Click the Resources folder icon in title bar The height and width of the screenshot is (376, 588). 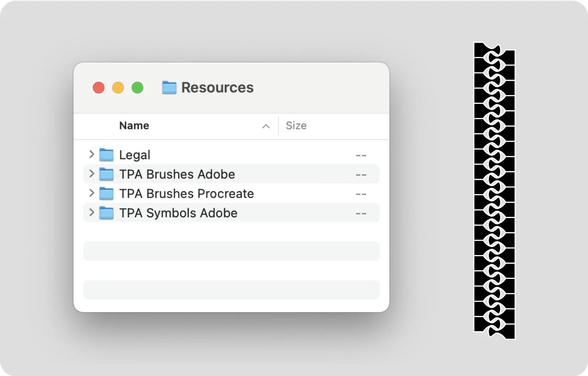169,88
